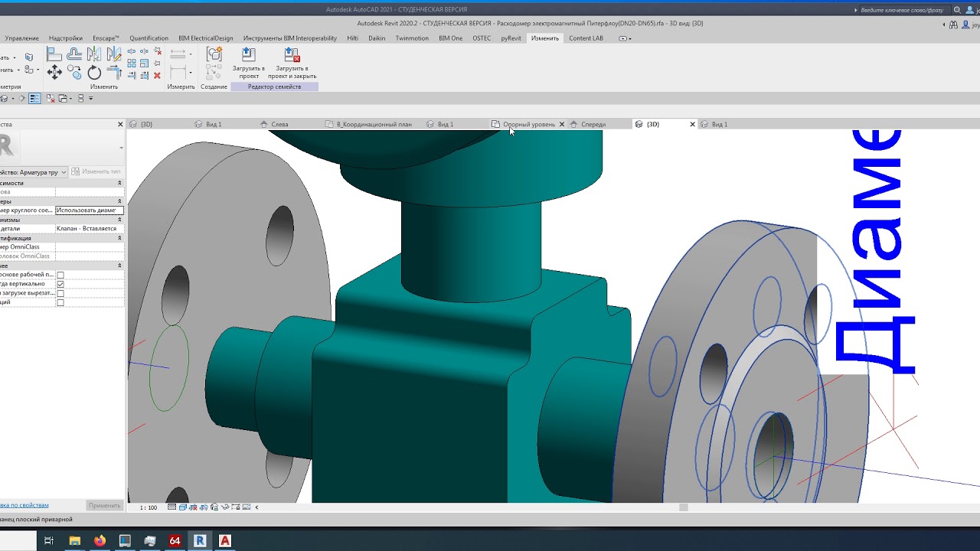Click the Temporary Hide/Isolate glasses icon
980x551 pixels.
(x=225, y=507)
